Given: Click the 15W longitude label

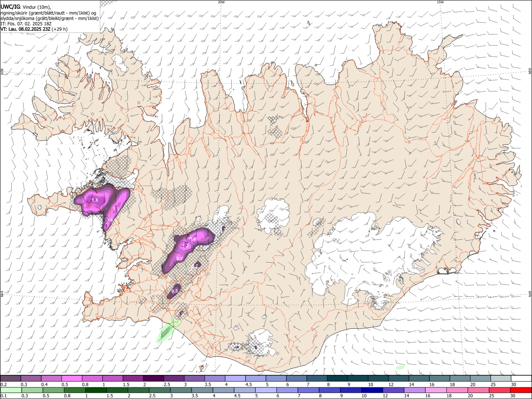Looking at the screenshot, I should 440,2.
